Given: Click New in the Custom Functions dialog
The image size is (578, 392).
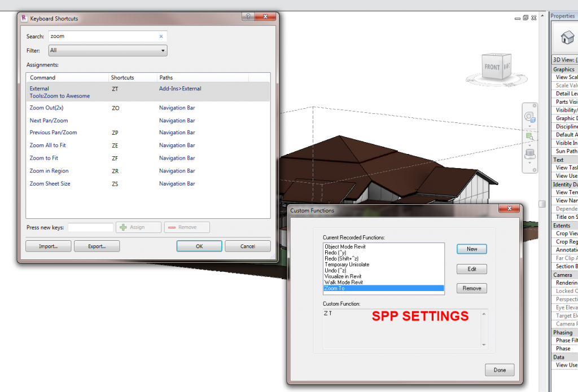Looking at the screenshot, I should click(471, 249).
